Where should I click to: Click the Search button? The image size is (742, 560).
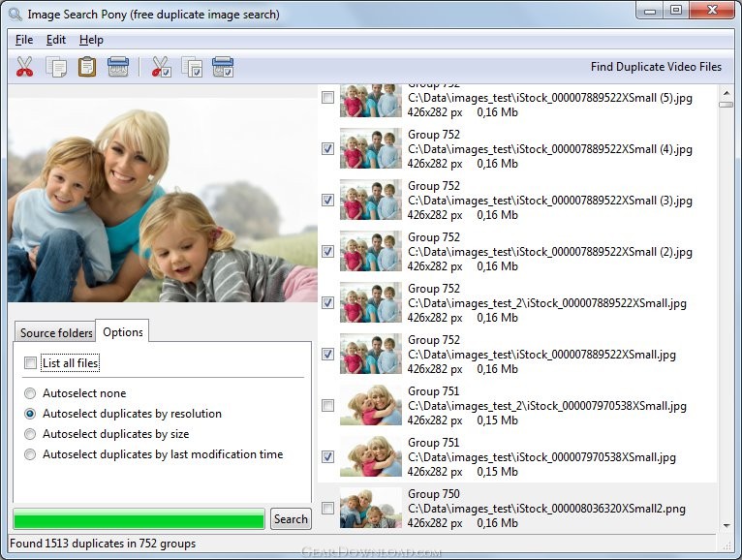(291, 518)
